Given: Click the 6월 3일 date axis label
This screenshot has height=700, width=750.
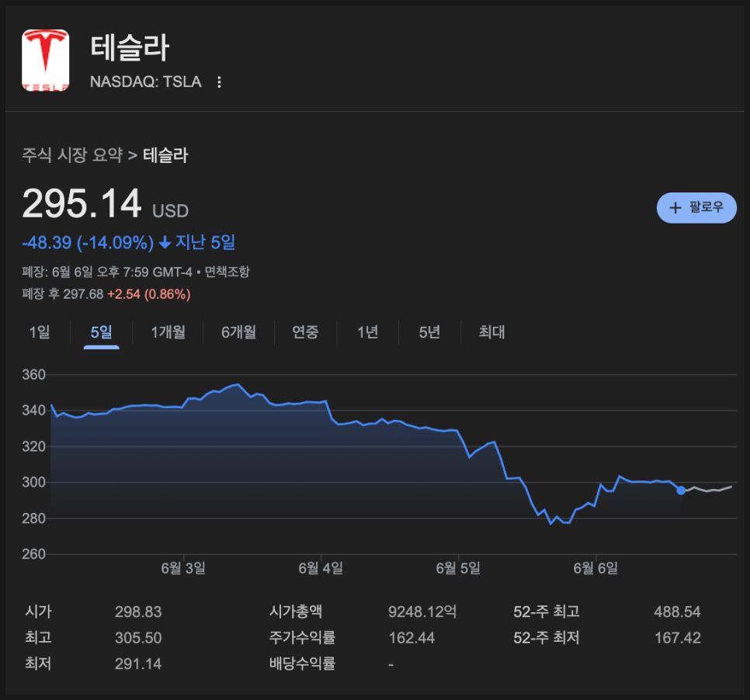Looking at the screenshot, I should click(x=183, y=568).
